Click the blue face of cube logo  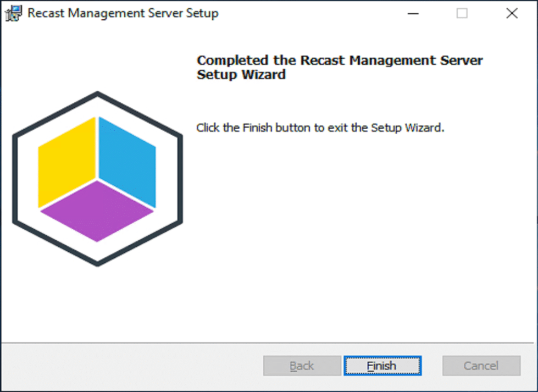127,162
